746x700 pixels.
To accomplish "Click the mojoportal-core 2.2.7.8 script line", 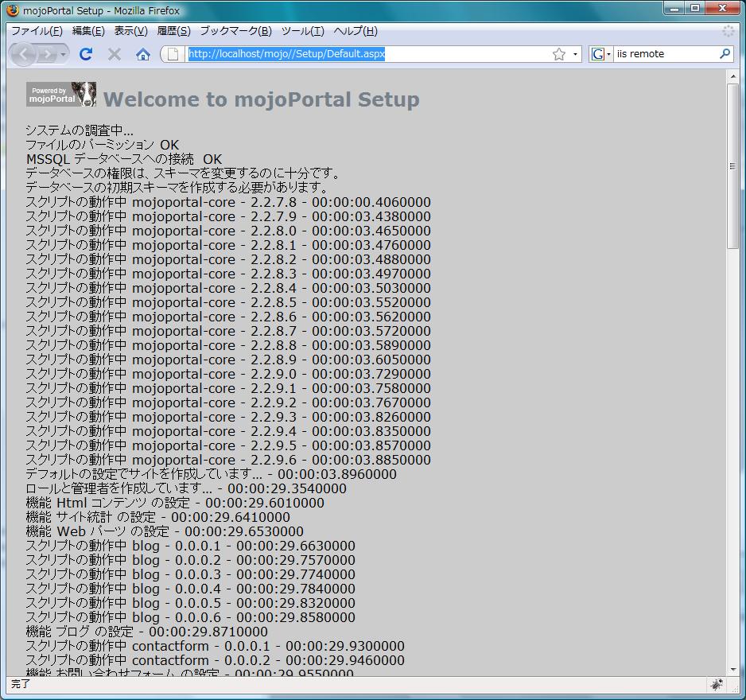I will pyautogui.click(x=228, y=202).
